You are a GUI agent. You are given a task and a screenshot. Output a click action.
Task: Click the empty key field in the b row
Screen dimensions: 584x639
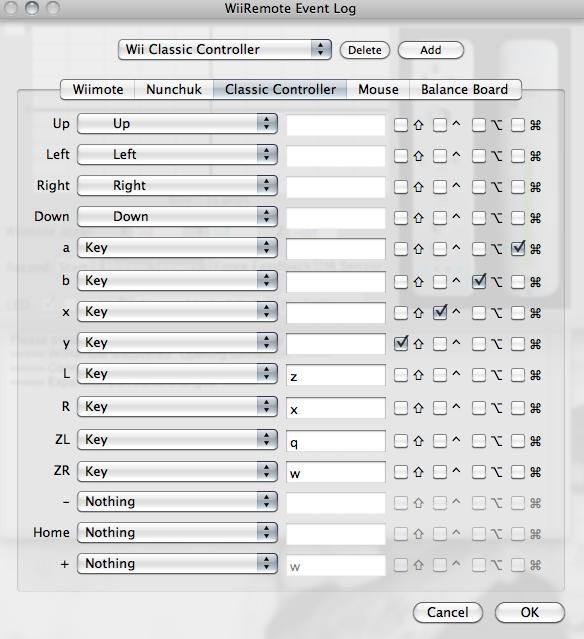pos(336,282)
